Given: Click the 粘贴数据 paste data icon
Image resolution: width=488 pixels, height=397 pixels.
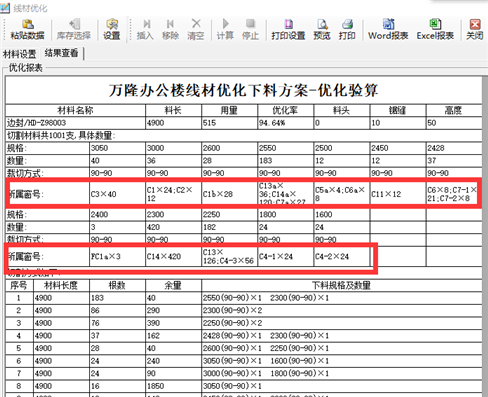Looking at the screenshot, I should (x=27, y=29).
